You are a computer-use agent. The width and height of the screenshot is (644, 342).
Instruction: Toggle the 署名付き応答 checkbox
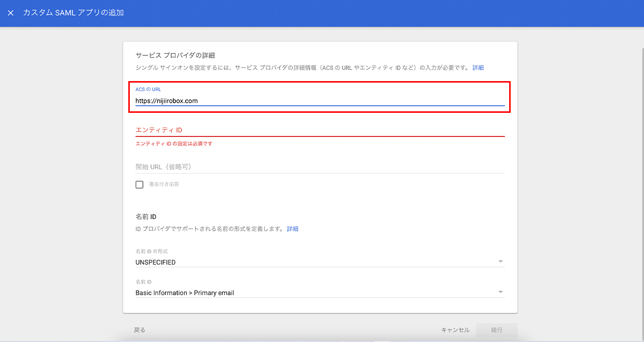click(139, 184)
